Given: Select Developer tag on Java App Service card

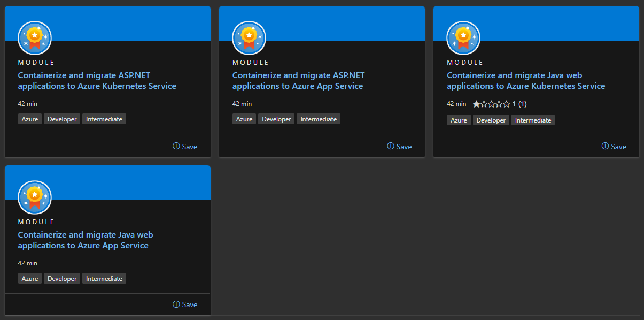Looking at the screenshot, I should [x=62, y=279].
